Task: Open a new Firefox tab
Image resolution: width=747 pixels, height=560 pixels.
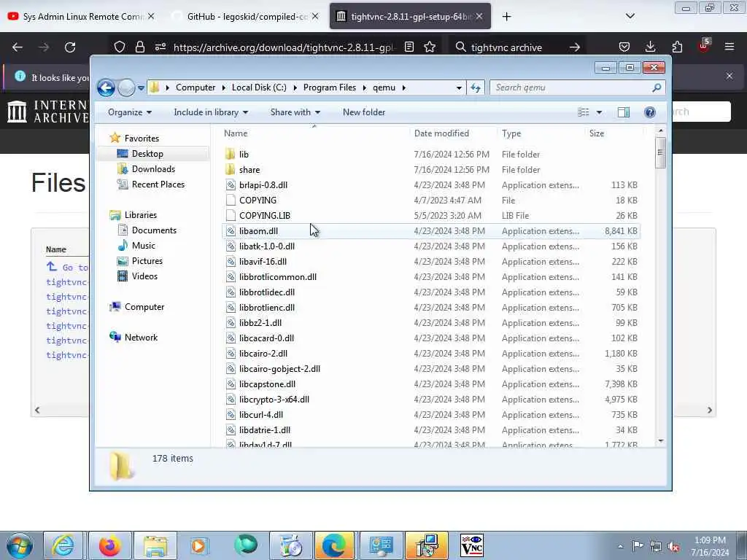Action: [x=506, y=17]
